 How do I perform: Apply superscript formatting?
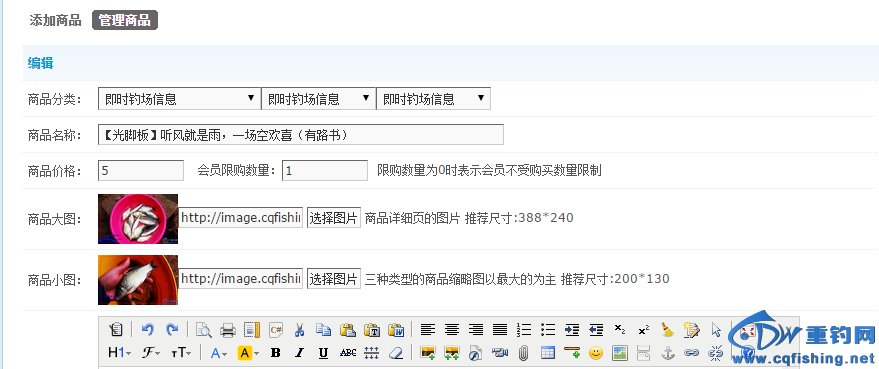pos(644,330)
